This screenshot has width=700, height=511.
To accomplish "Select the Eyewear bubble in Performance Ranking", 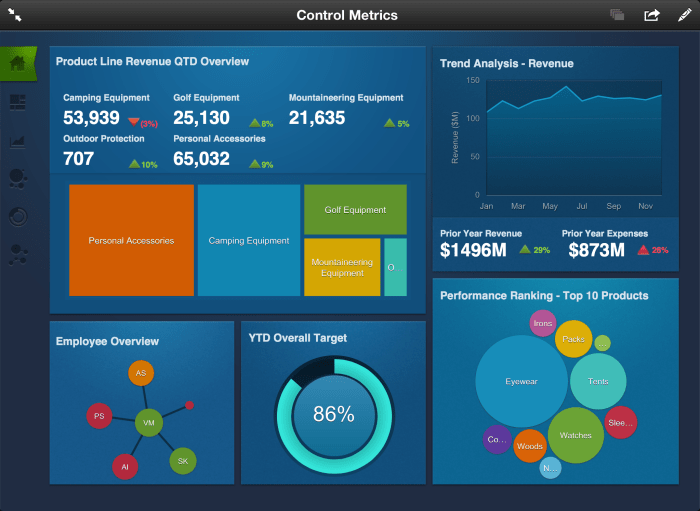I will (x=521, y=381).
